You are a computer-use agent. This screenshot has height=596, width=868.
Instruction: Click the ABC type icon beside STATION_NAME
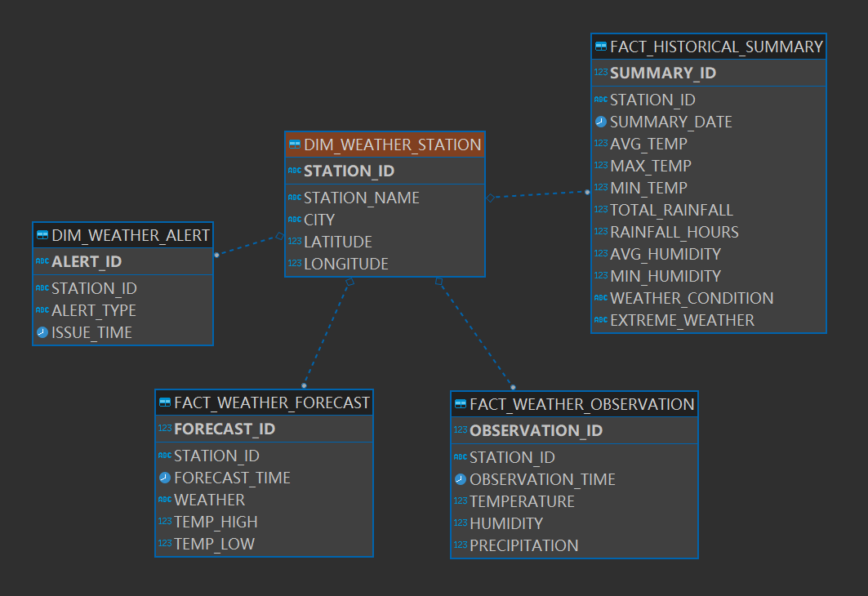point(295,198)
